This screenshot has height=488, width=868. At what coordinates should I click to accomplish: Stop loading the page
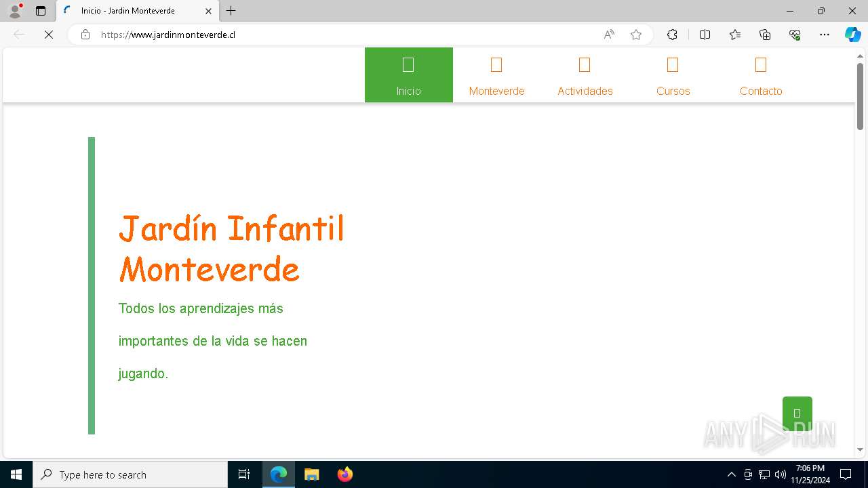coord(49,35)
